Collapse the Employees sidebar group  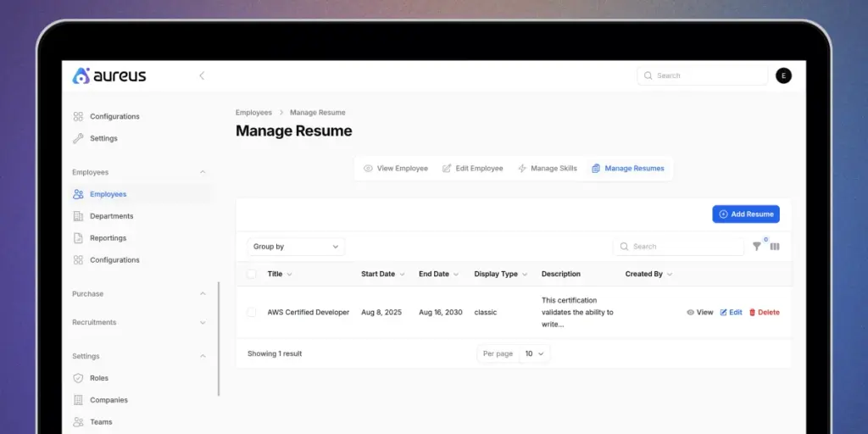203,172
